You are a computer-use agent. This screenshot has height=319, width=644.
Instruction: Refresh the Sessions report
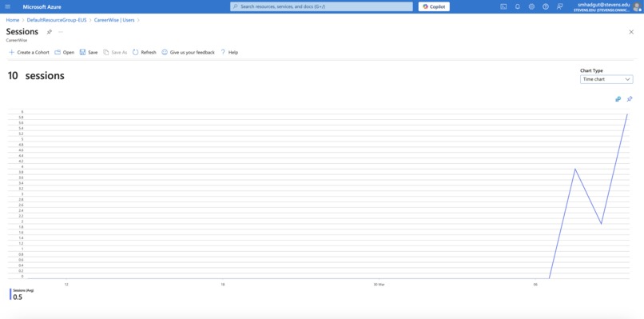[x=144, y=52]
